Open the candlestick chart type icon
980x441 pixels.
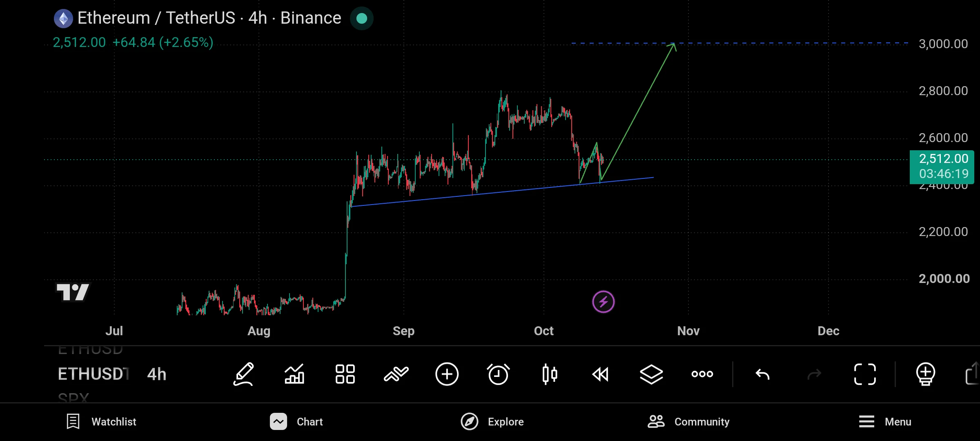550,374
